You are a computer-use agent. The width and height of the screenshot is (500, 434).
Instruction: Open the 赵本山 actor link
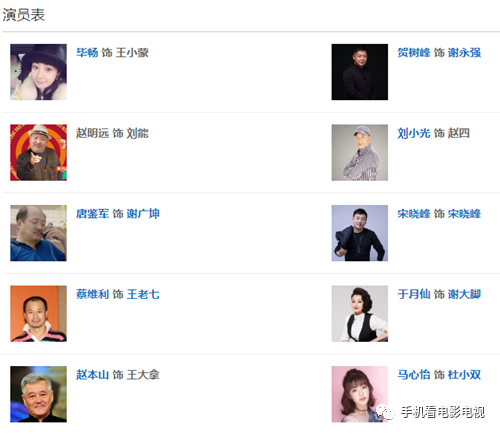[93, 375]
